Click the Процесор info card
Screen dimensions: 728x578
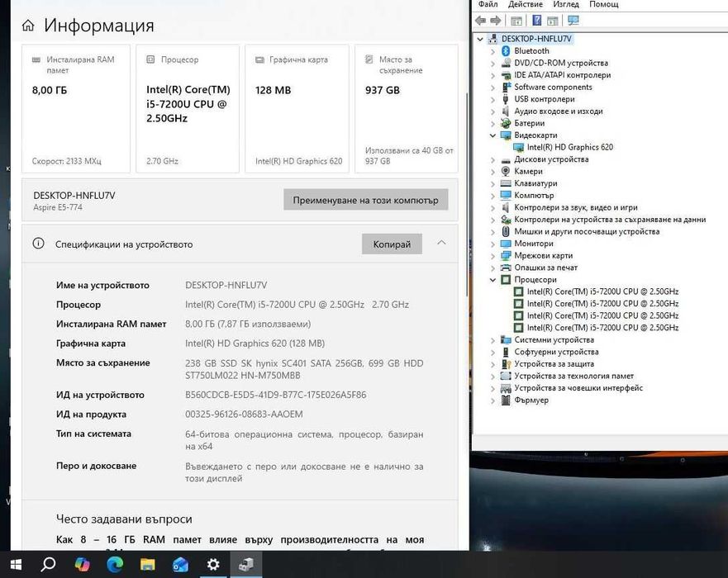[188, 108]
